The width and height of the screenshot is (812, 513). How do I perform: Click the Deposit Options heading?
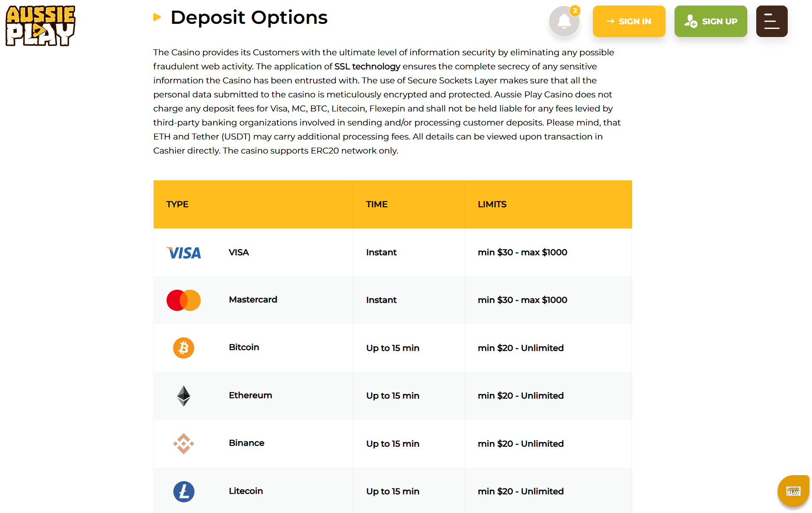[x=249, y=17]
